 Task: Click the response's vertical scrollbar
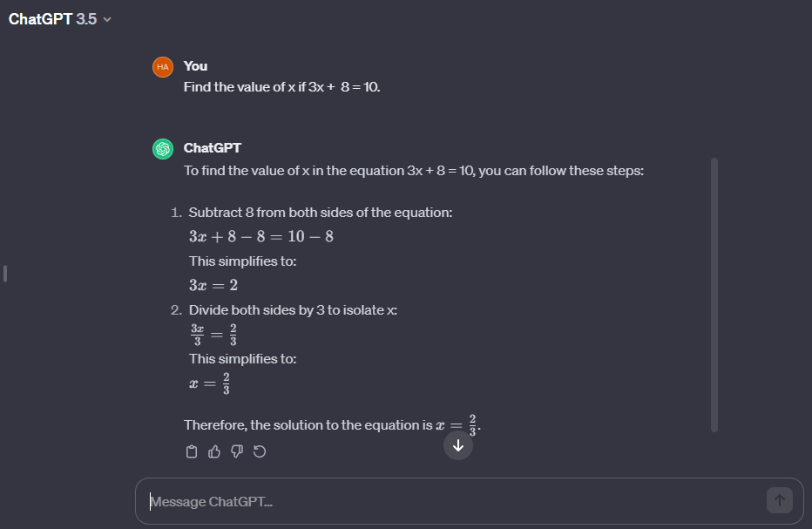(x=714, y=295)
